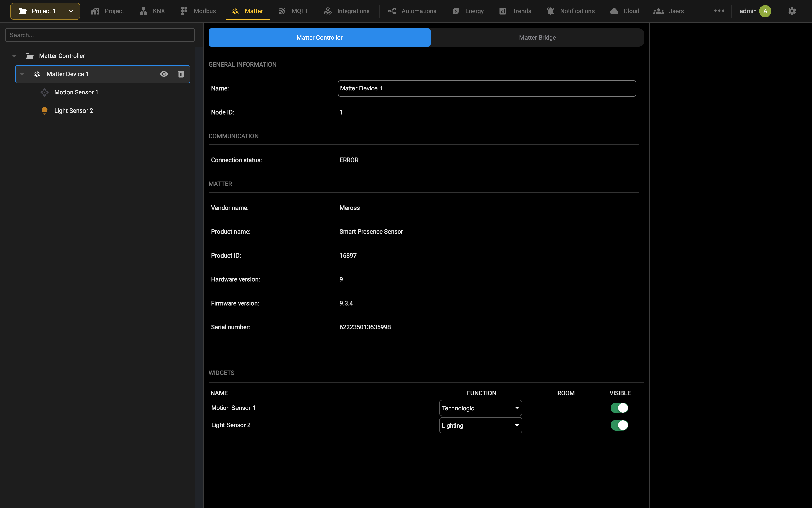Click the Light Sensor 2 bulb icon
This screenshot has width=812, height=508.
pos(45,110)
